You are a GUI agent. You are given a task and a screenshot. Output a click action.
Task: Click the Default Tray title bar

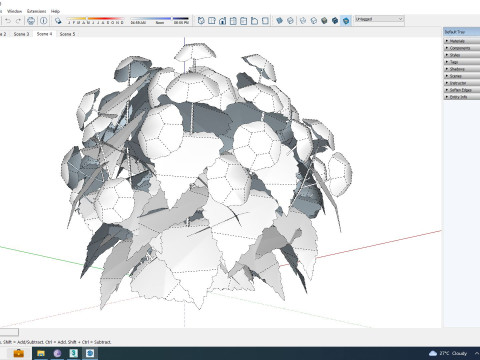(x=462, y=32)
